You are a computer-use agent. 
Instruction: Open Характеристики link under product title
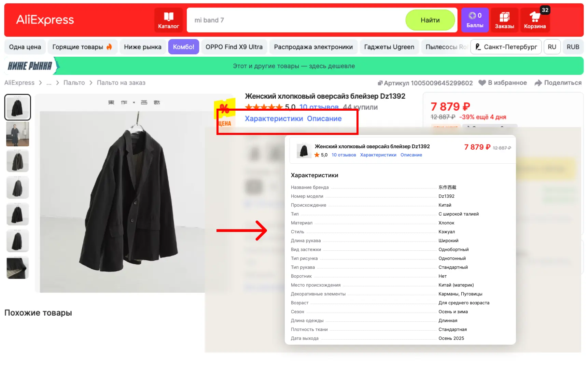[274, 119]
